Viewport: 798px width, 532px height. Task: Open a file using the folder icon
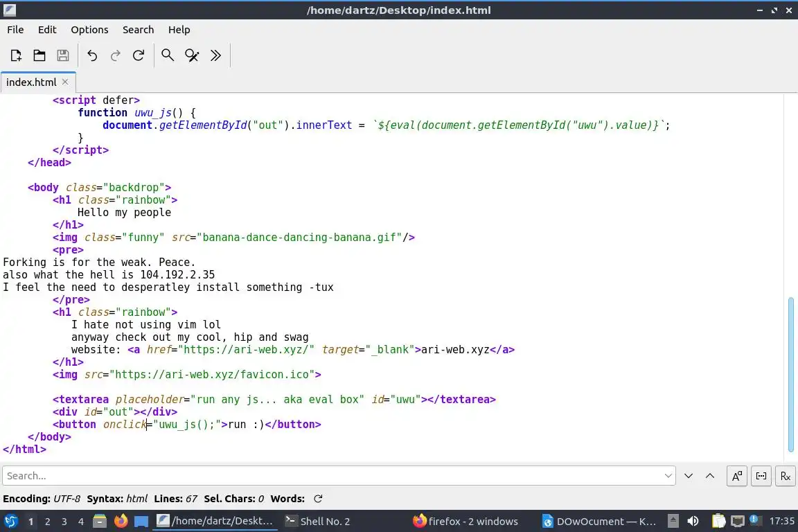tap(39, 55)
